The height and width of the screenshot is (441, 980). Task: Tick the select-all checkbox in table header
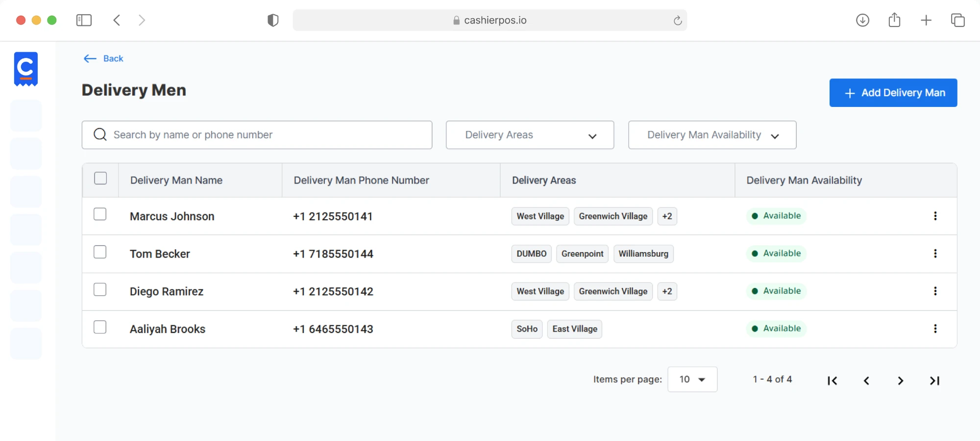[x=100, y=178]
